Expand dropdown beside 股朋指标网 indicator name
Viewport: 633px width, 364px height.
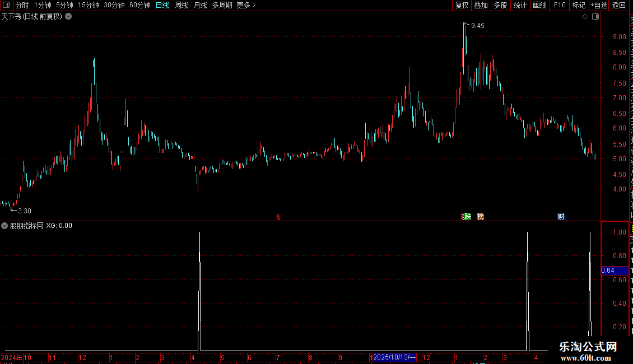[x=4, y=226]
